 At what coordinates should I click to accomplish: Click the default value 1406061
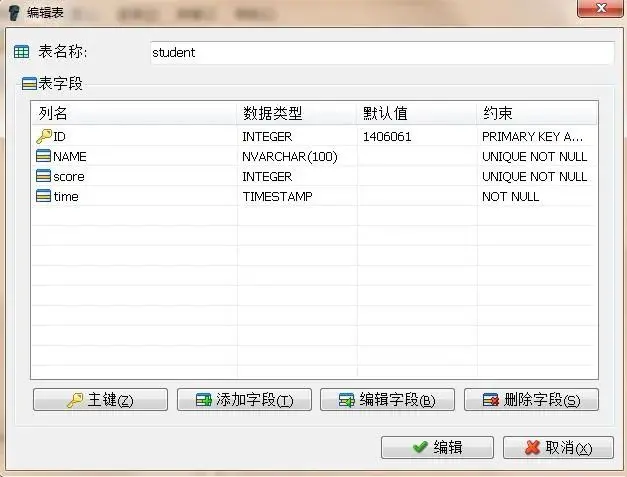[x=387, y=136]
